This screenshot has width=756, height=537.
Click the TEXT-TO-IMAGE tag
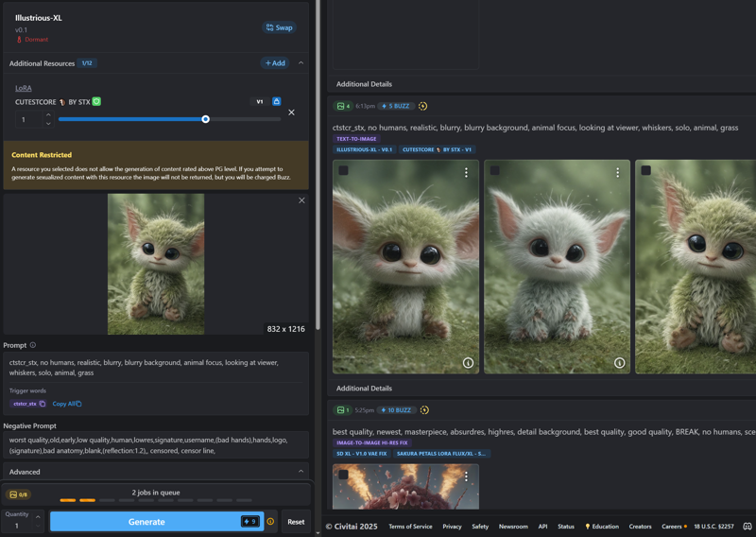(356, 138)
